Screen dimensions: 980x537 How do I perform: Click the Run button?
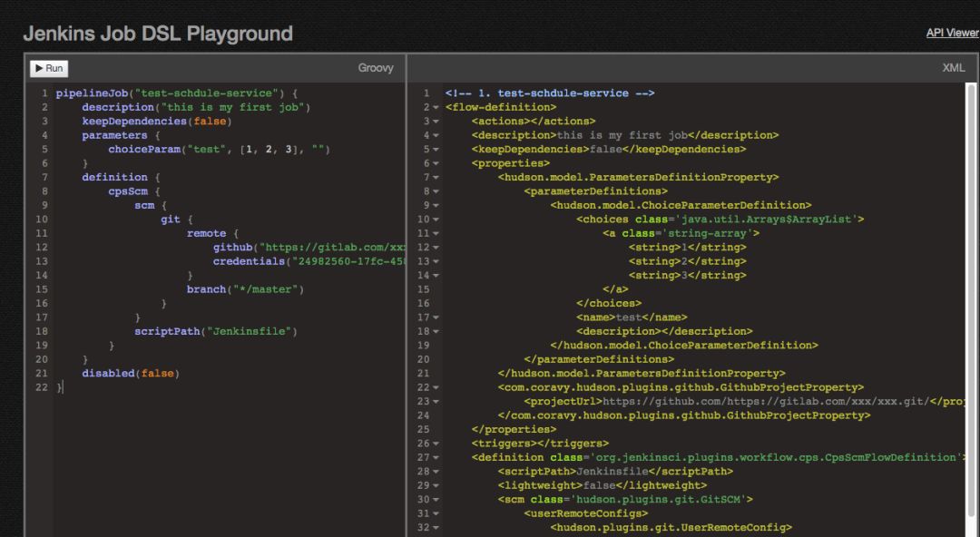click(49, 68)
